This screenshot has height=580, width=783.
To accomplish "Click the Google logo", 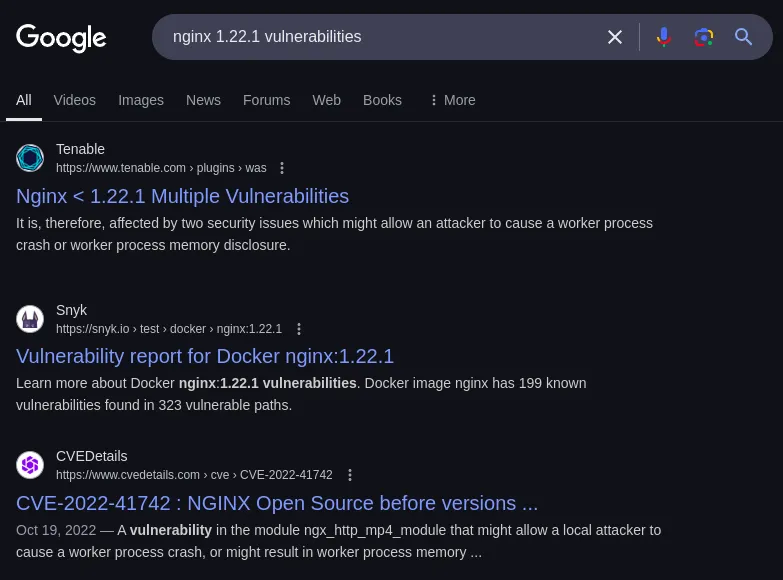I will point(61,38).
